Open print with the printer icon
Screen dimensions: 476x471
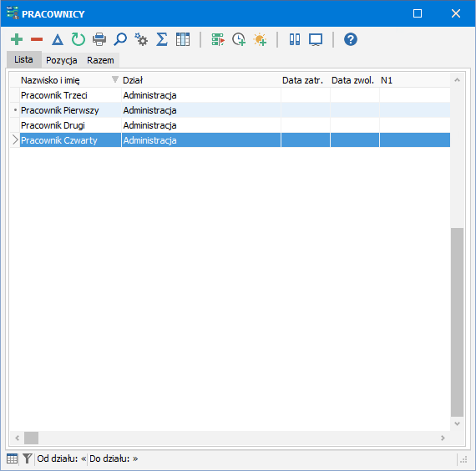coord(99,39)
